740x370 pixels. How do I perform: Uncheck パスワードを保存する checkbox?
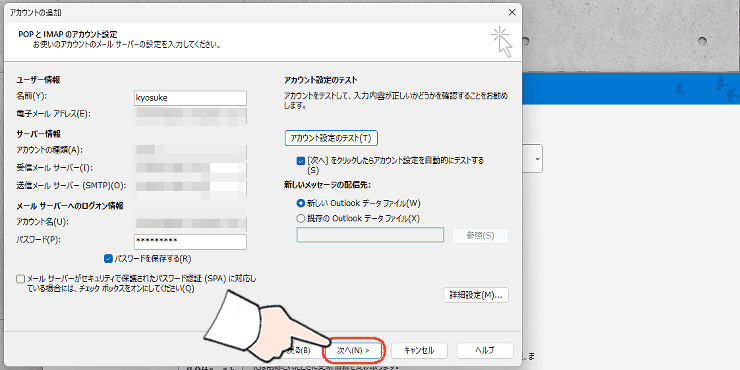108,258
